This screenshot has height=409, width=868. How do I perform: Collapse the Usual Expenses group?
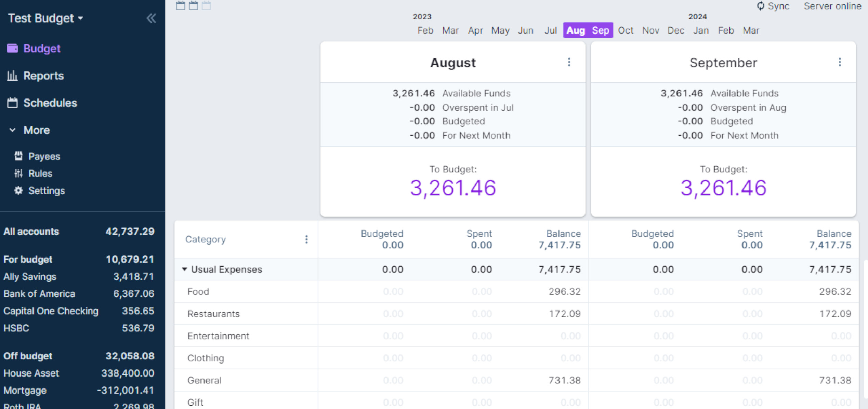point(185,269)
